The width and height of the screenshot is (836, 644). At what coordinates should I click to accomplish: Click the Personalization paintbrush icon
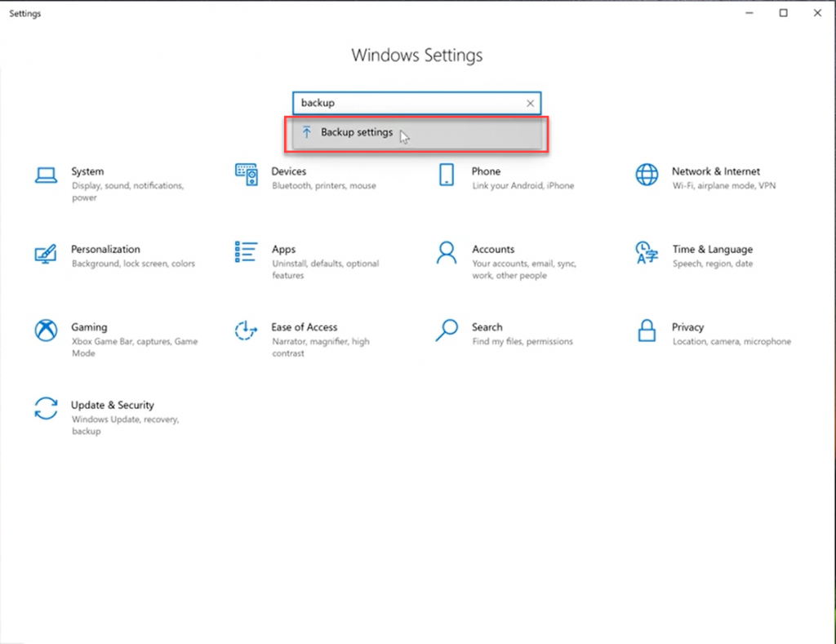46,253
